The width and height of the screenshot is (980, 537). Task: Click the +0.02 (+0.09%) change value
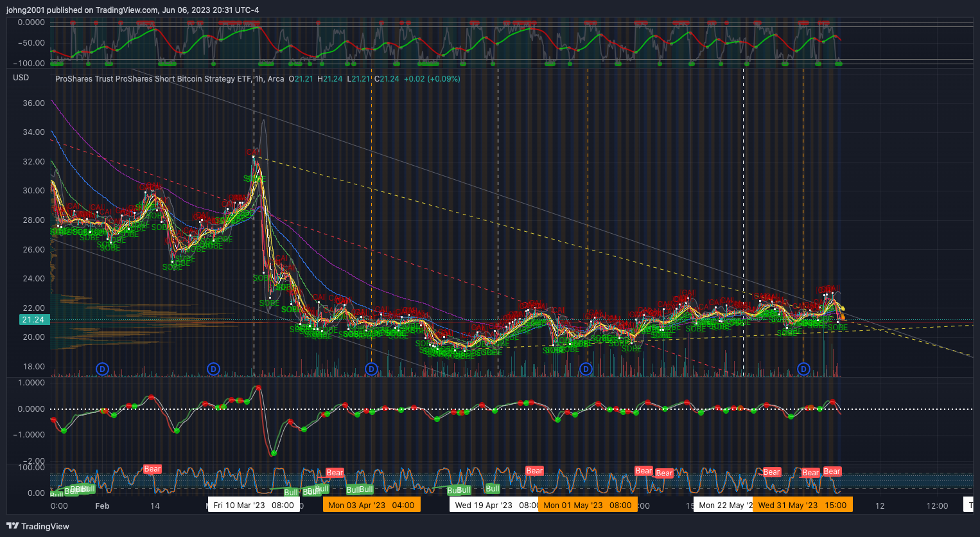tap(432, 79)
